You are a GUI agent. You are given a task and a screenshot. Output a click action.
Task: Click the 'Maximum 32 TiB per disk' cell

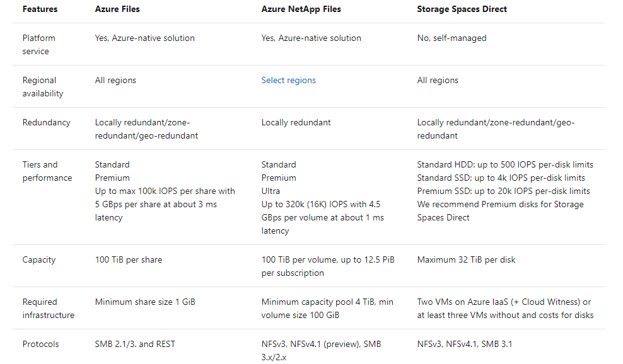click(467, 260)
